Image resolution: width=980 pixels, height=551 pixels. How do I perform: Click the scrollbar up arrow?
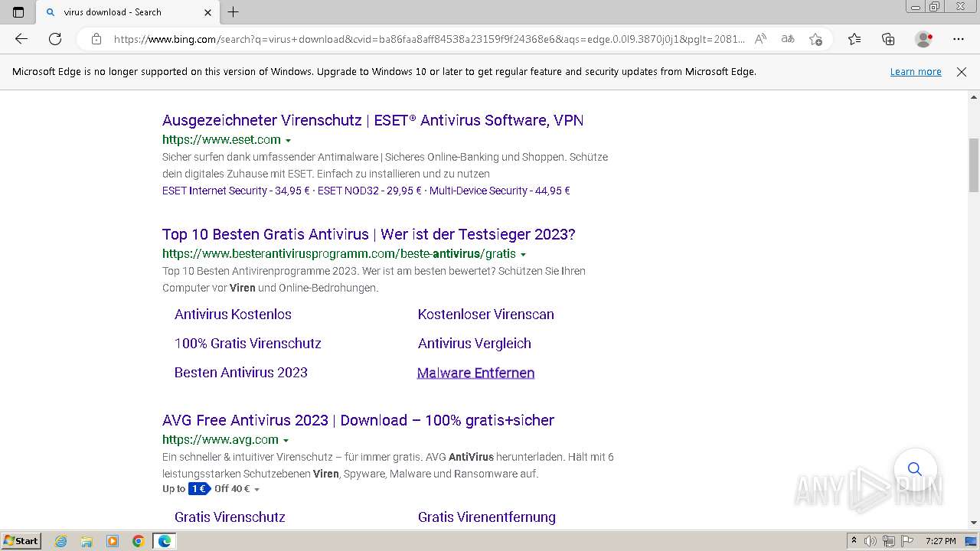pos(974,97)
